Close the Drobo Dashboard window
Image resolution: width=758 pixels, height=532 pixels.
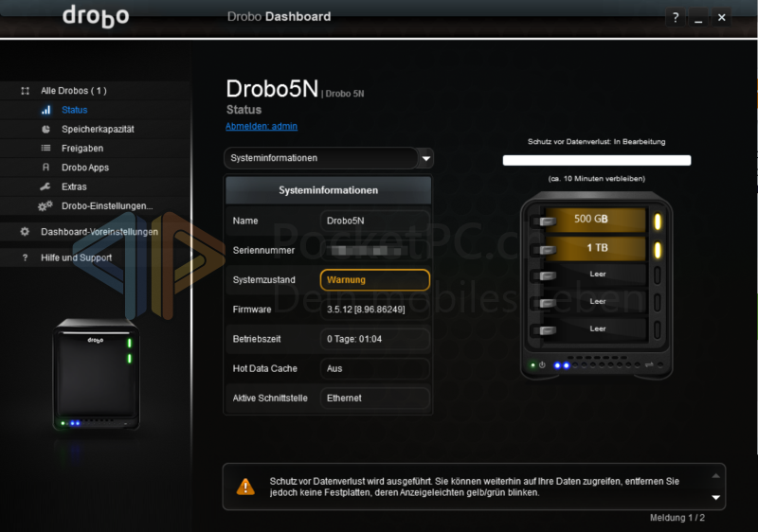click(721, 18)
